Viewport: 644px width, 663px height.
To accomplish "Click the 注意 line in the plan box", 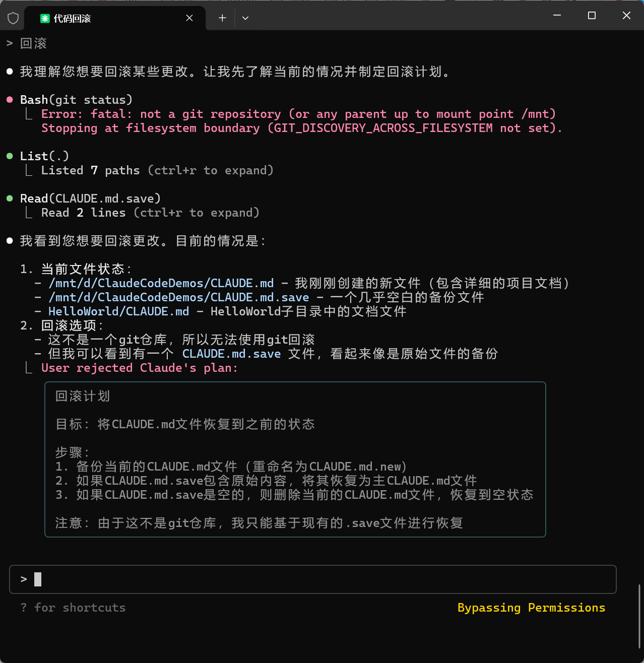I will (x=259, y=523).
